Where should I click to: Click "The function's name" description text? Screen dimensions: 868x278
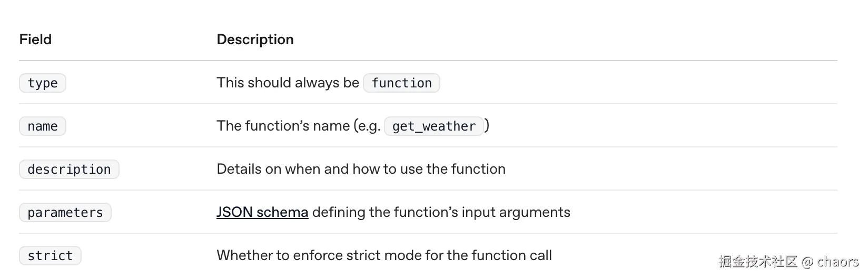[283, 126]
